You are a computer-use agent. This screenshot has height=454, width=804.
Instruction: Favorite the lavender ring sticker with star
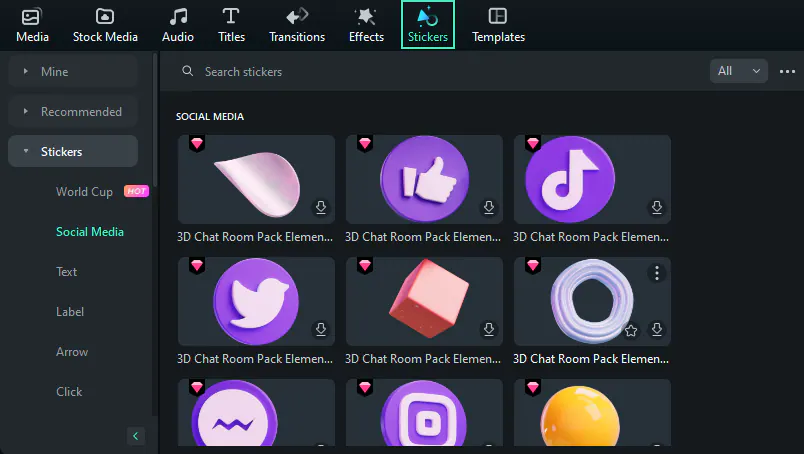pyautogui.click(x=631, y=330)
